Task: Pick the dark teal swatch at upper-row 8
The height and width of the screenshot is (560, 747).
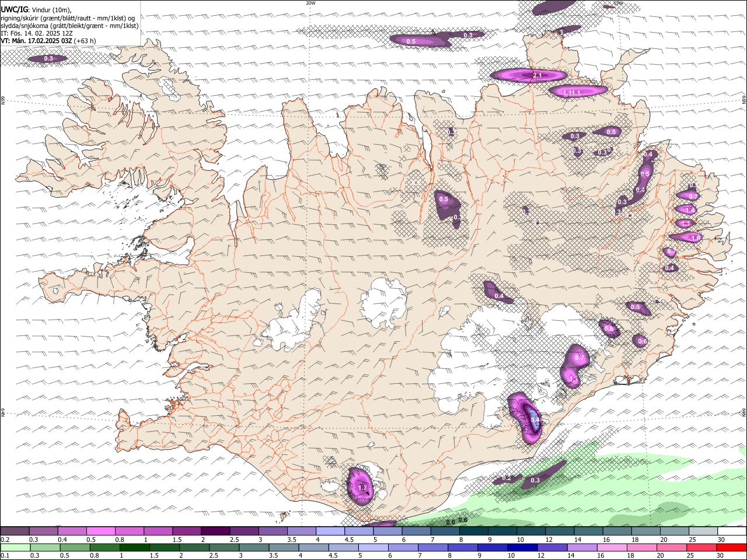Action: click(473, 531)
